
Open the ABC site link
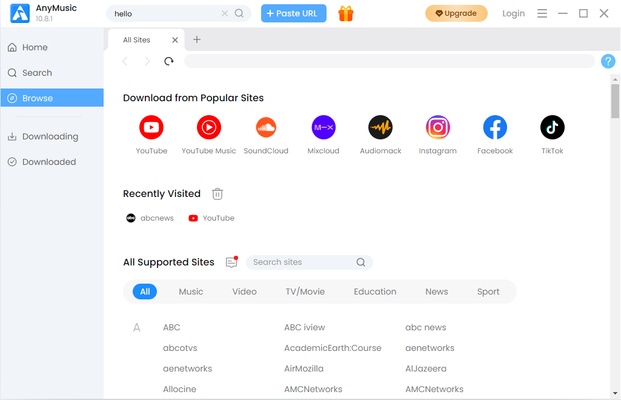171,327
